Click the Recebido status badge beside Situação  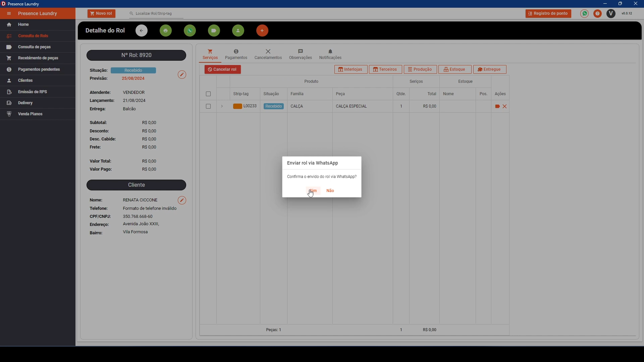coord(133,70)
